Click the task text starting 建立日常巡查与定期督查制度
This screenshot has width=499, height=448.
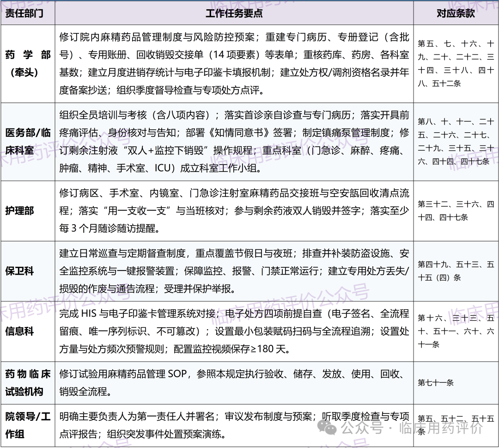click(234, 271)
